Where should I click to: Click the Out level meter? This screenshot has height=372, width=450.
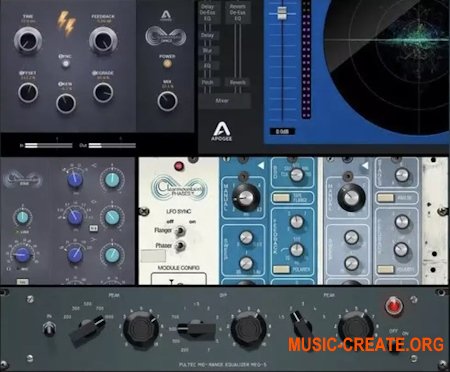tap(112, 145)
